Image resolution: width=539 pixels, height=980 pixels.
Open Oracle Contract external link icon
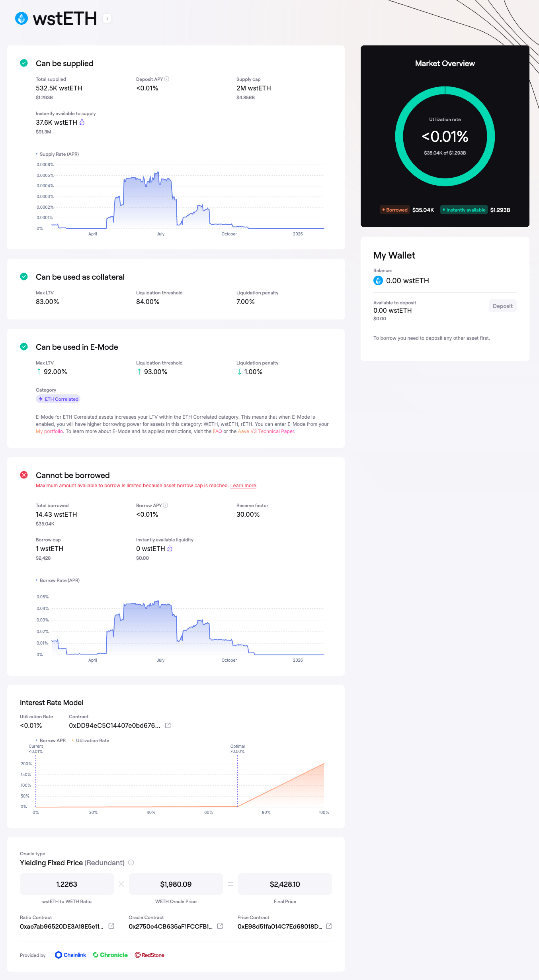pyautogui.click(x=220, y=926)
